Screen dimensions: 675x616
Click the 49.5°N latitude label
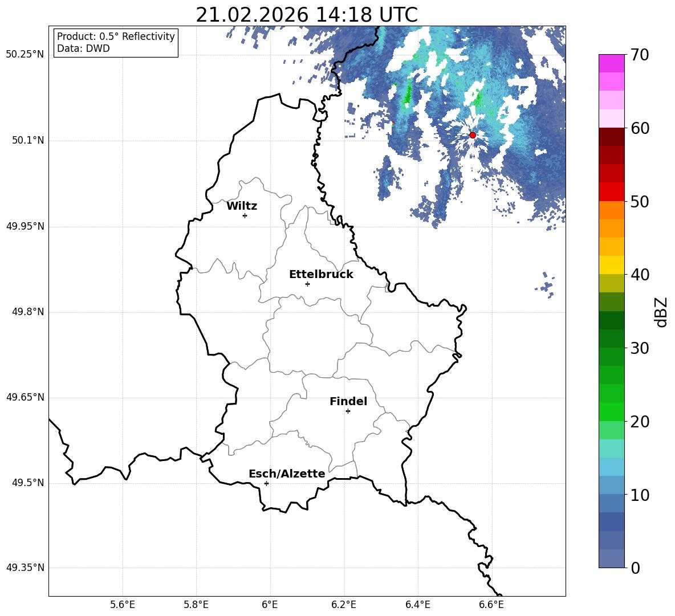coord(27,483)
